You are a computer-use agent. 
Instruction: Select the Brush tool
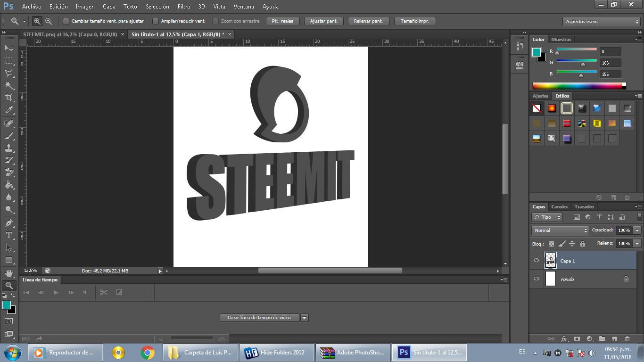pyautogui.click(x=9, y=136)
